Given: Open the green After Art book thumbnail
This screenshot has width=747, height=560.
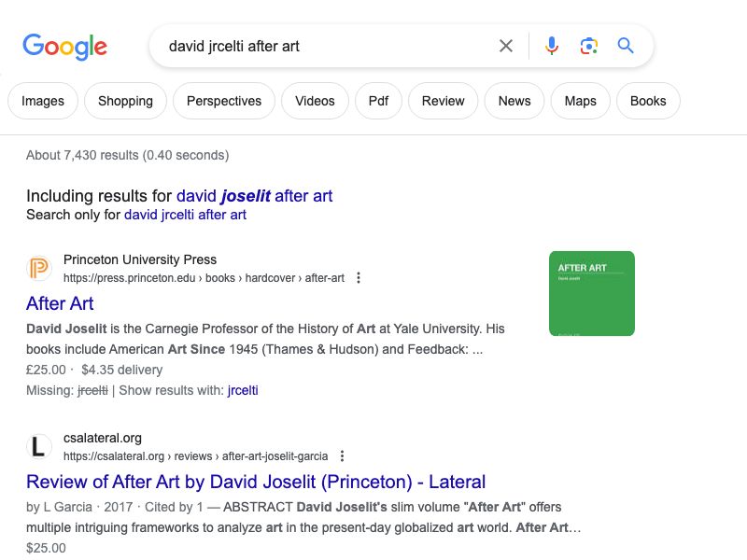Looking at the screenshot, I should coord(592,293).
